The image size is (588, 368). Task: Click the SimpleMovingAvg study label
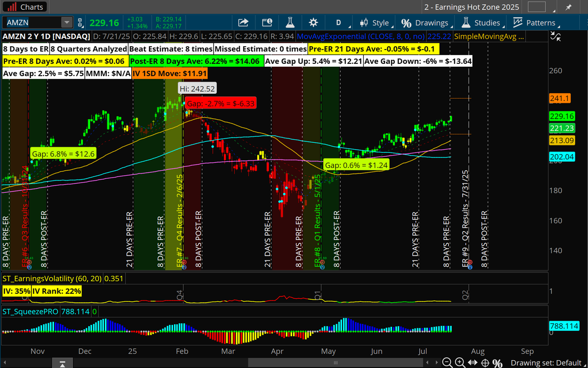click(x=489, y=36)
